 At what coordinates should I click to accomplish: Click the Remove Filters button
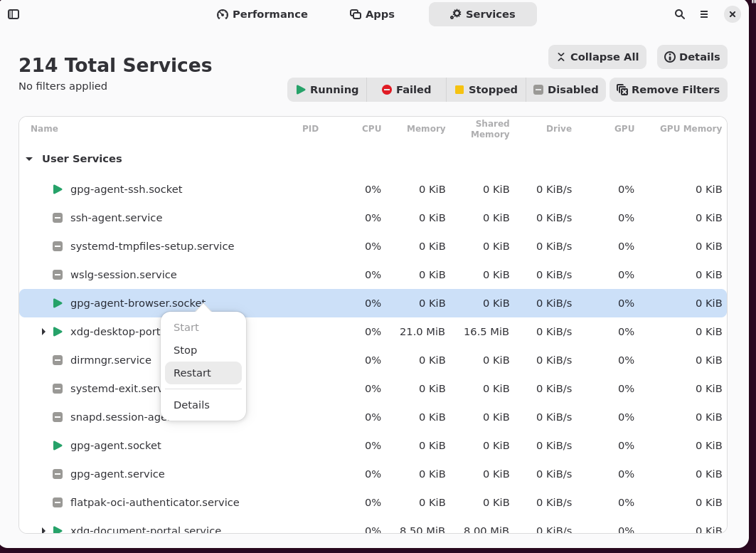(668, 90)
